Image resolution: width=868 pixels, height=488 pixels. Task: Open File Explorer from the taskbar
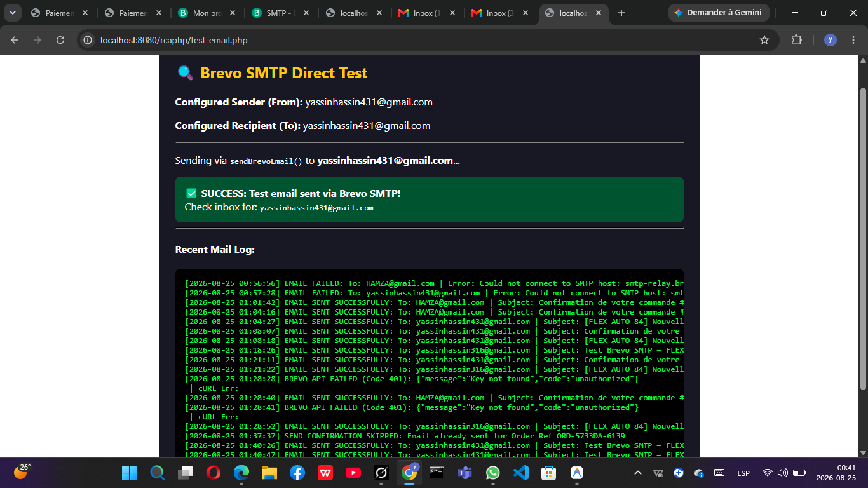(269, 473)
